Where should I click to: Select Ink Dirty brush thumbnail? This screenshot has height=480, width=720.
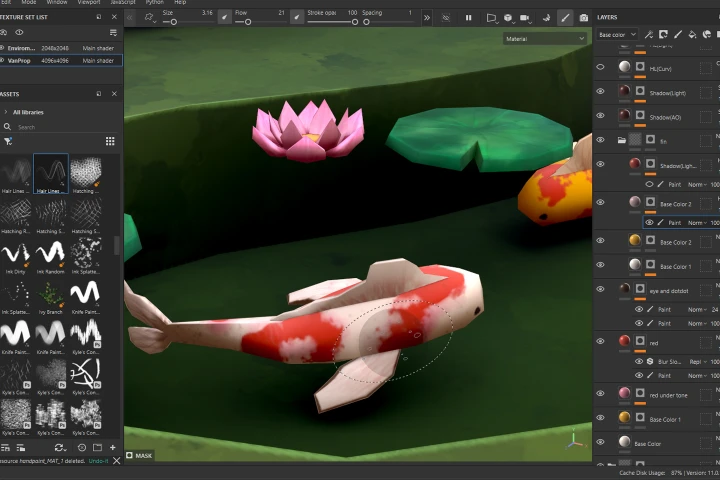coord(16,257)
